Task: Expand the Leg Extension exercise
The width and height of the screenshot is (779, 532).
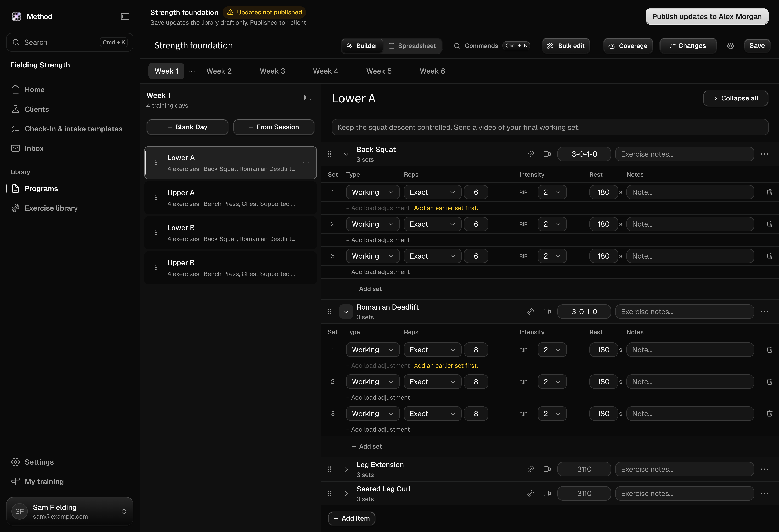Action: (x=346, y=469)
